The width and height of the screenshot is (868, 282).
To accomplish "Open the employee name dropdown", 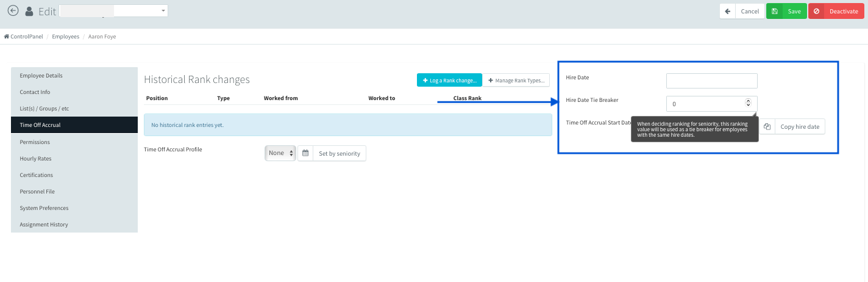I will click(114, 11).
